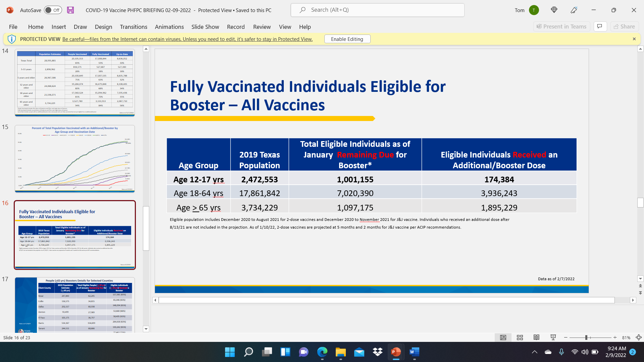
Task: Click the zoom slider handle
Action: tap(586, 338)
